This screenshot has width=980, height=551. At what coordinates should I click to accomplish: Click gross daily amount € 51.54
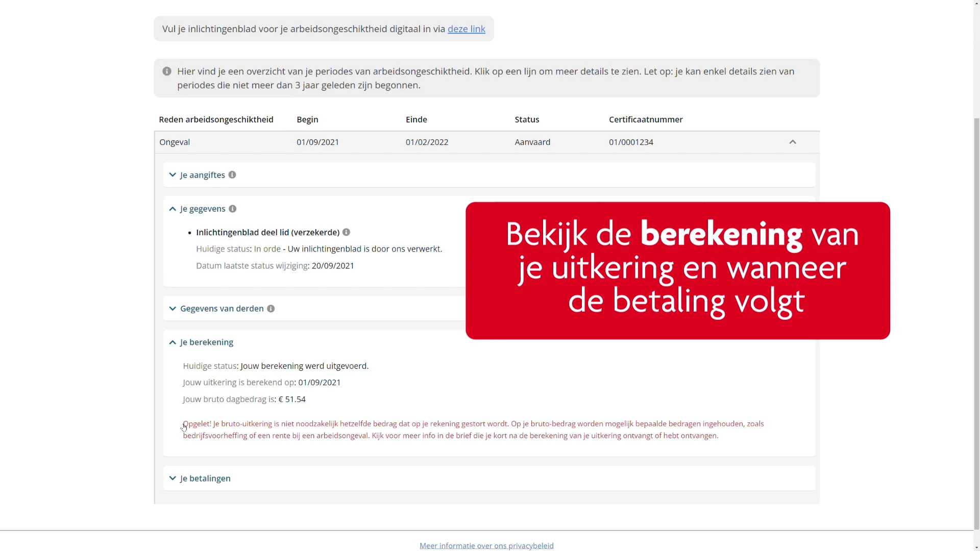click(292, 399)
